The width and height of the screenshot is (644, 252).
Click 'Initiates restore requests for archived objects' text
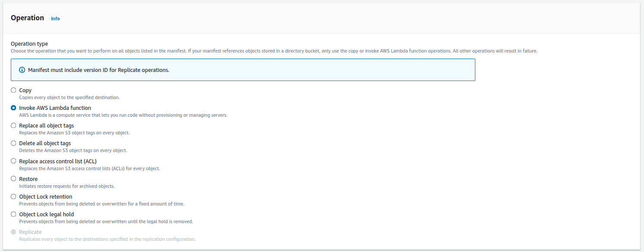pyautogui.click(x=67, y=186)
